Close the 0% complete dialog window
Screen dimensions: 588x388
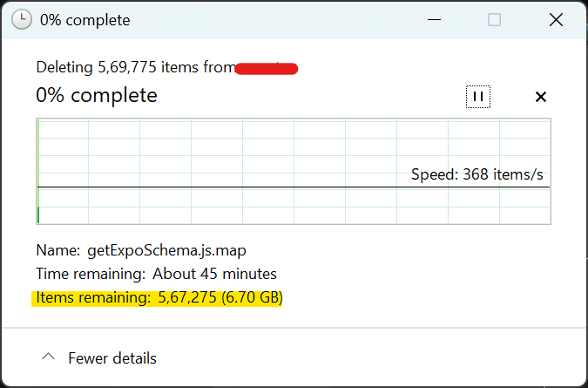[x=556, y=19]
